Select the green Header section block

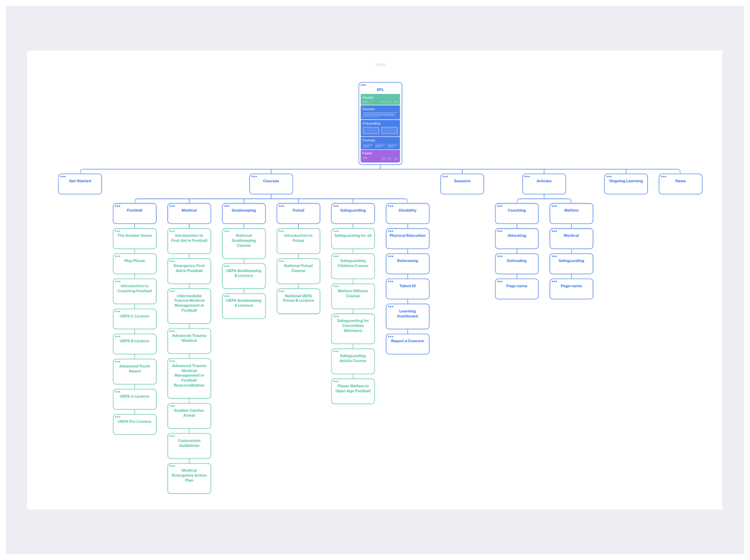(x=380, y=99)
